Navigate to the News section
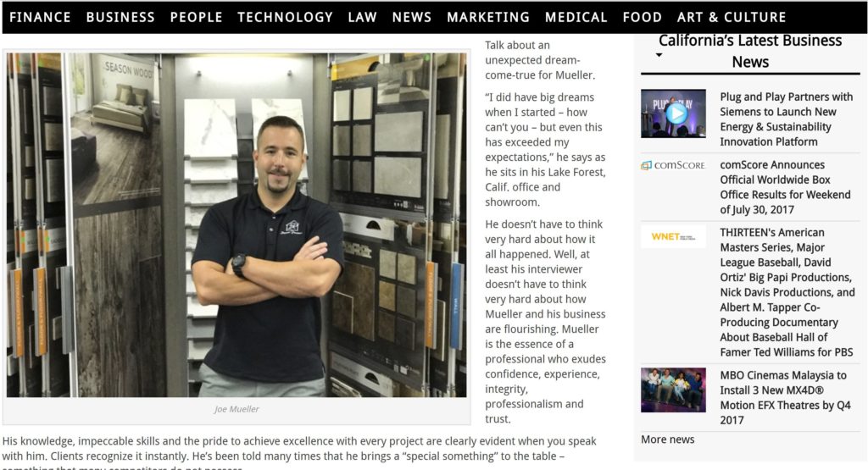 (x=411, y=17)
